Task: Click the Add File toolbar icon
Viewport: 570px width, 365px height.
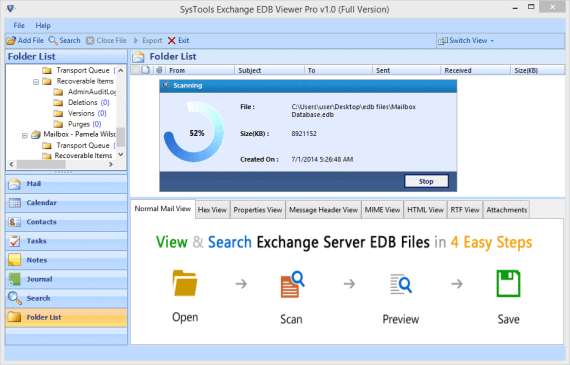Action: pyautogui.click(x=11, y=40)
